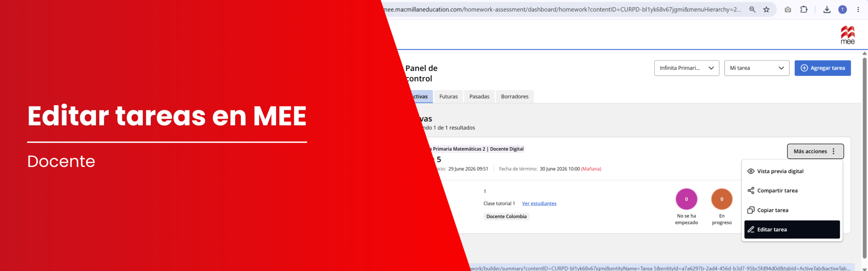
Task: Expand the Infinita Primari... dropdown
Action: 687,68
